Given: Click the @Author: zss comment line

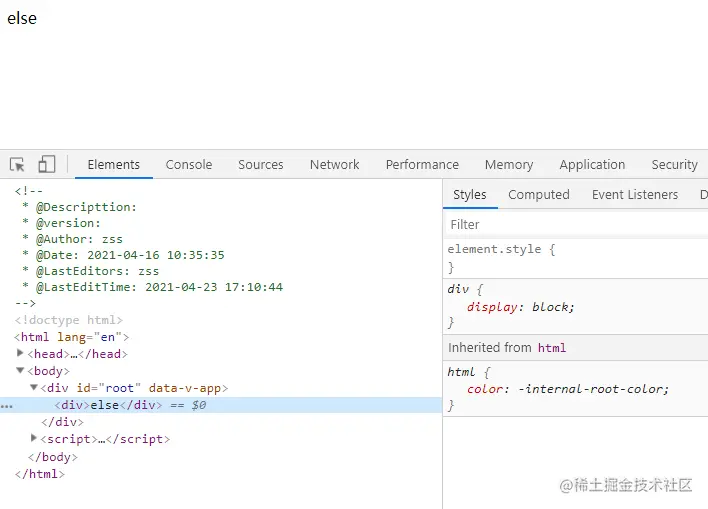Looking at the screenshot, I should (72, 239).
